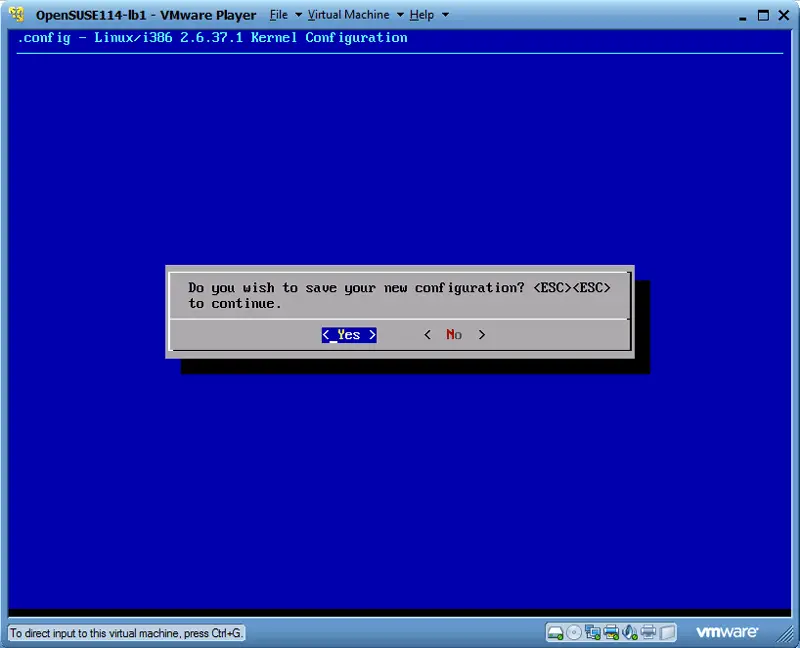Choose Yes to save the configuration
This screenshot has height=648, width=800.
coord(349,335)
